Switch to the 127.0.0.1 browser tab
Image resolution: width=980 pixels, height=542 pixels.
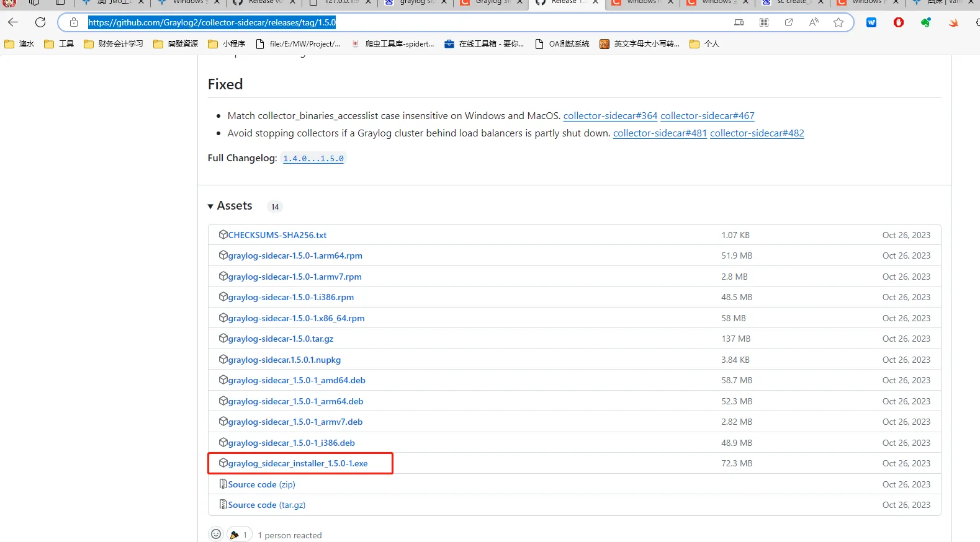point(341,2)
